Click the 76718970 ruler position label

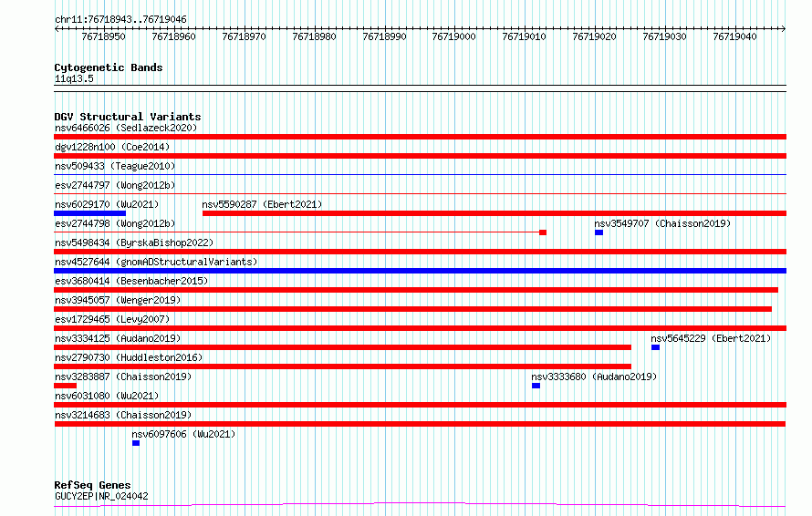(244, 36)
